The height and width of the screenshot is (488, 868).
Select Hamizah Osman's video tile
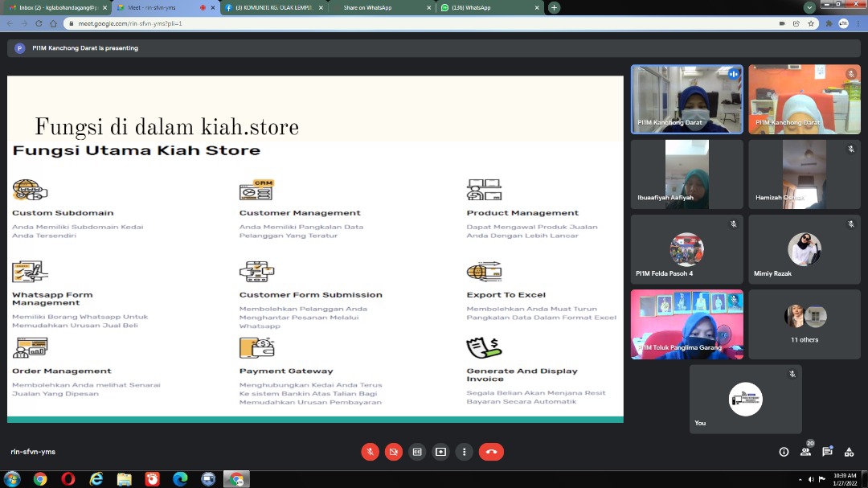[805, 174]
